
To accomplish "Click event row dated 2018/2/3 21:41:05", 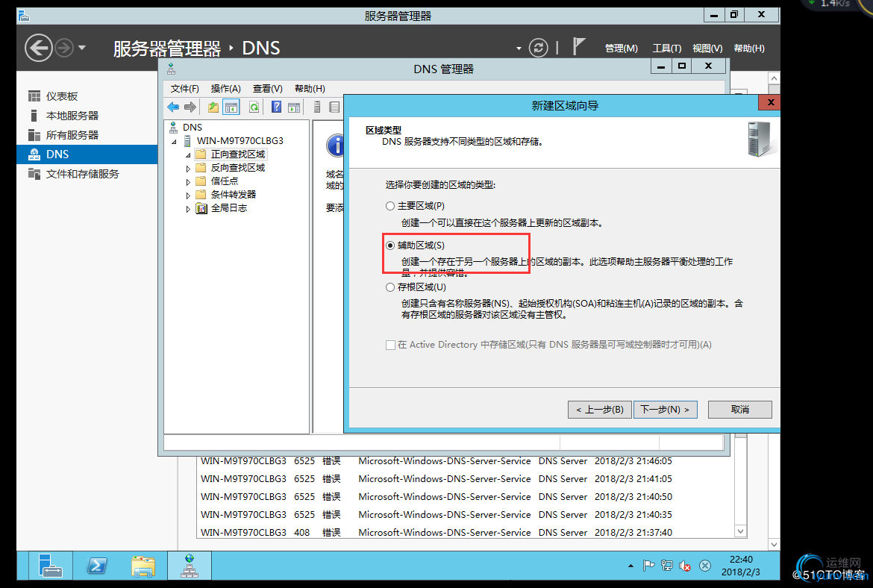I will click(466, 479).
